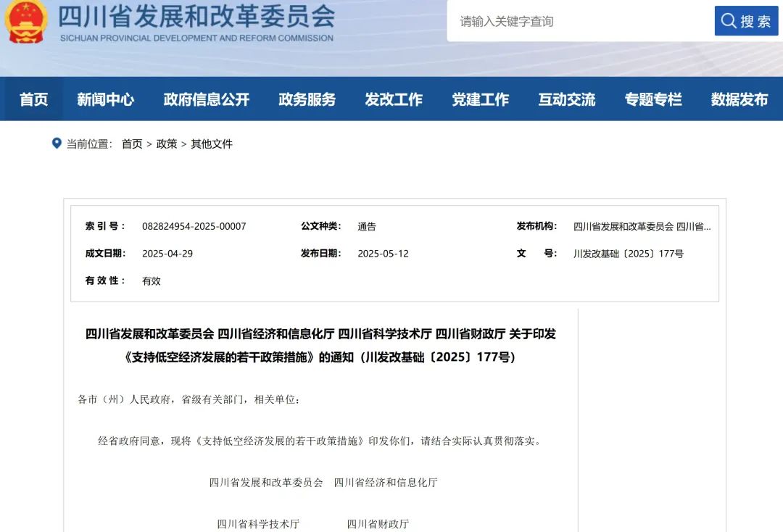This screenshot has width=783, height=532.
Task: Click the 政策 breadcrumb link
Action: tap(167, 144)
